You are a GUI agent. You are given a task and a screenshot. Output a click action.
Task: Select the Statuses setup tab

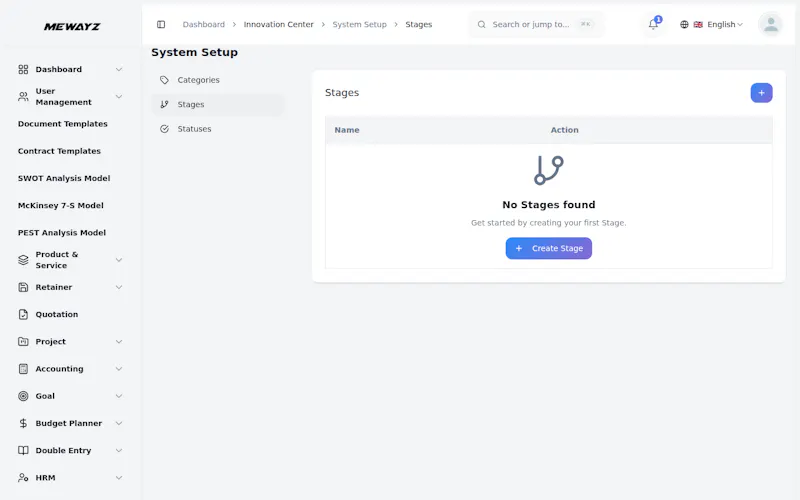point(218,129)
